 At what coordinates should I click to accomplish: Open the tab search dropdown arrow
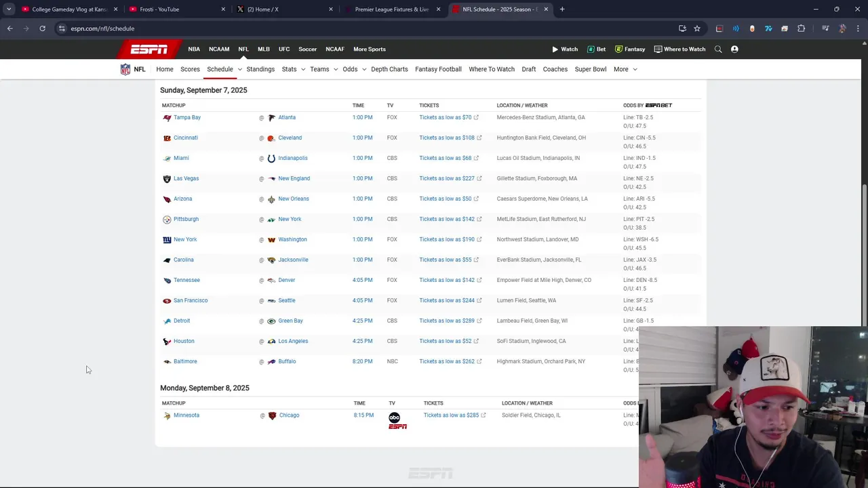point(9,9)
